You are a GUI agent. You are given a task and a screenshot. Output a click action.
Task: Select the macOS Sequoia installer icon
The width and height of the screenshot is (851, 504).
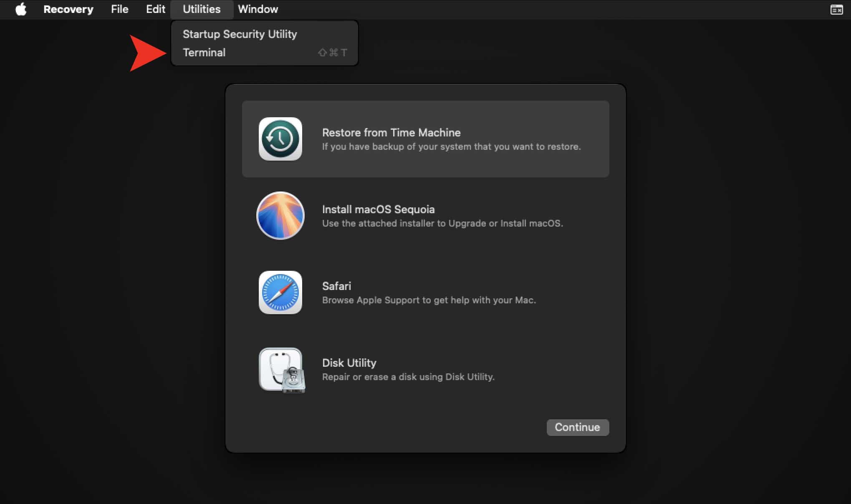280,216
